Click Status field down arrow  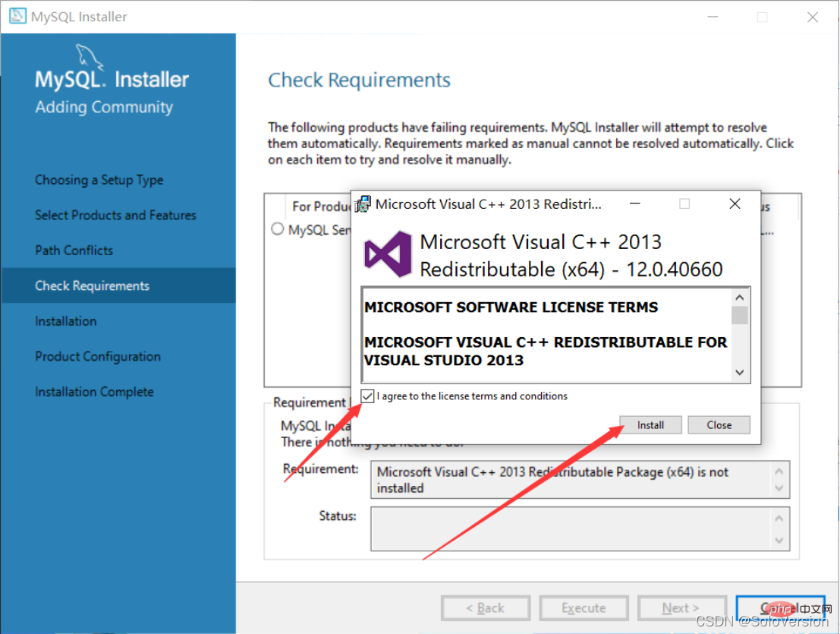[x=779, y=540]
